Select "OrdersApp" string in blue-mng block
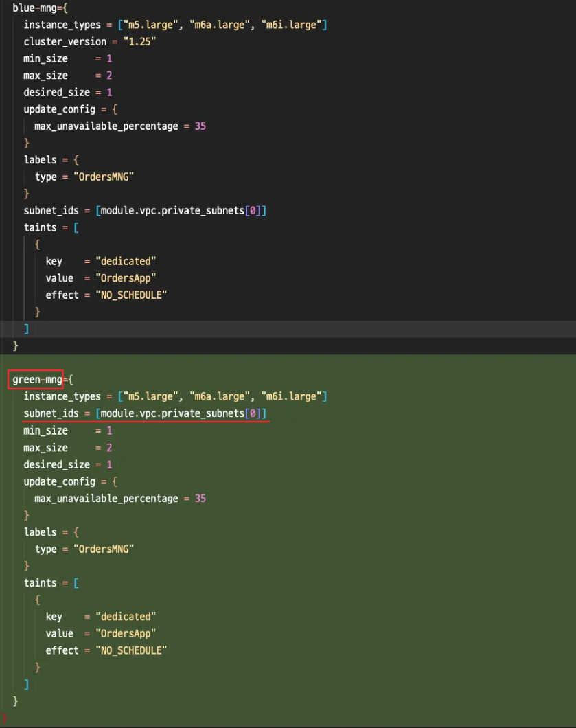This screenshot has height=728, width=576. [x=126, y=279]
